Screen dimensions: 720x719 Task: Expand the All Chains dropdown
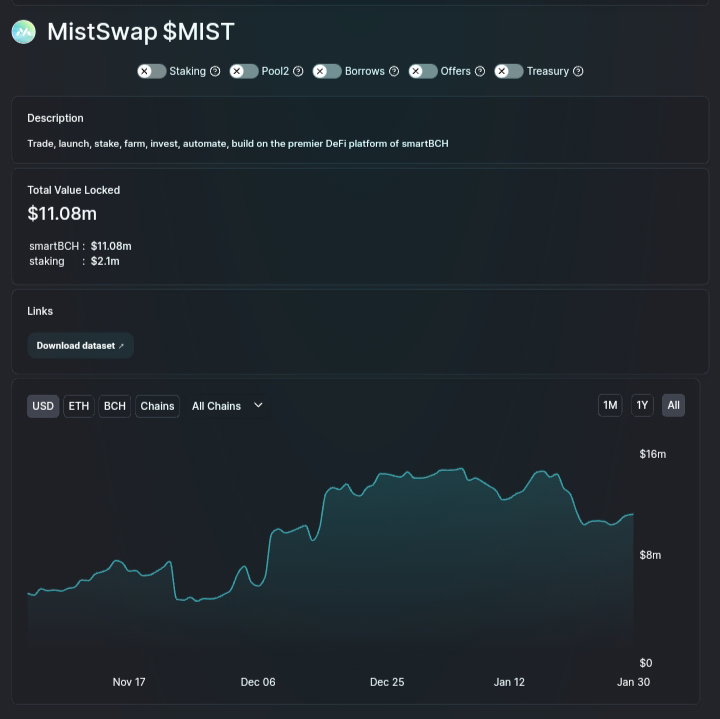(x=227, y=406)
